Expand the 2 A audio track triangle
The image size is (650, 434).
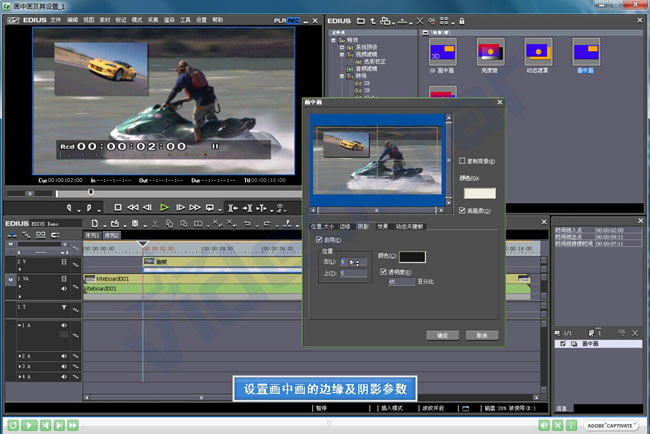pyautogui.click(x=19, y=356)
